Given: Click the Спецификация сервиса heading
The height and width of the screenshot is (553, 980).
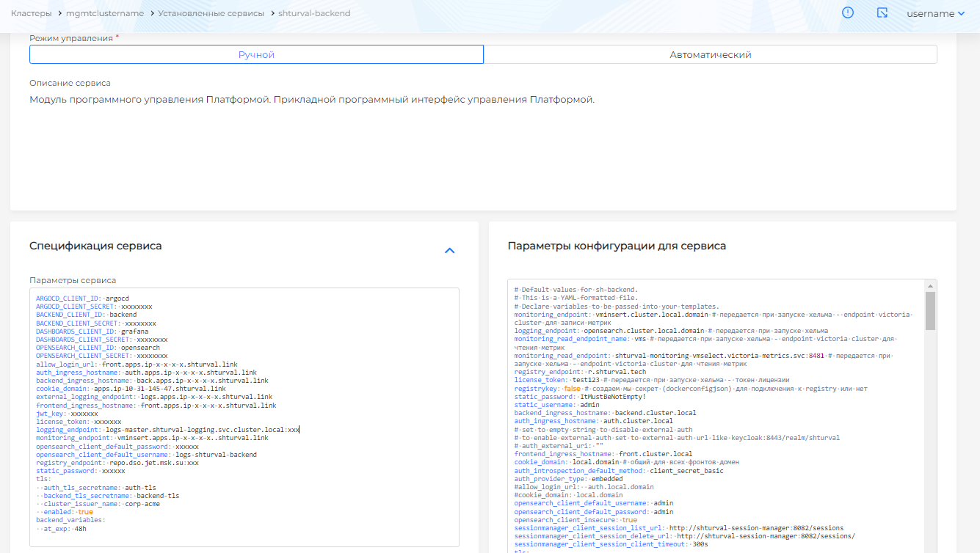Looking at the screenshot, I should point(95,246).
